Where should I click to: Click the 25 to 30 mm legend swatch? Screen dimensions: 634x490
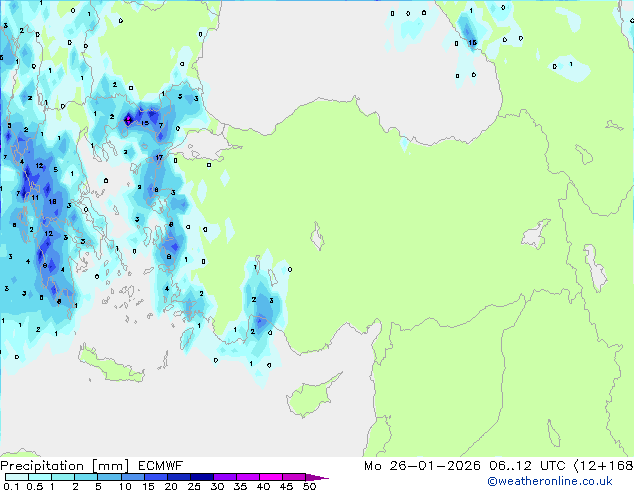tap(201, 477)
